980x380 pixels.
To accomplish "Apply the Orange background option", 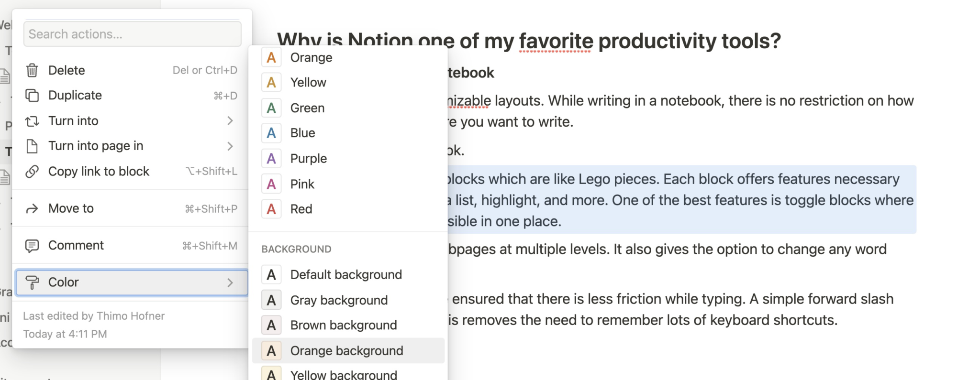I will point(347,350).
